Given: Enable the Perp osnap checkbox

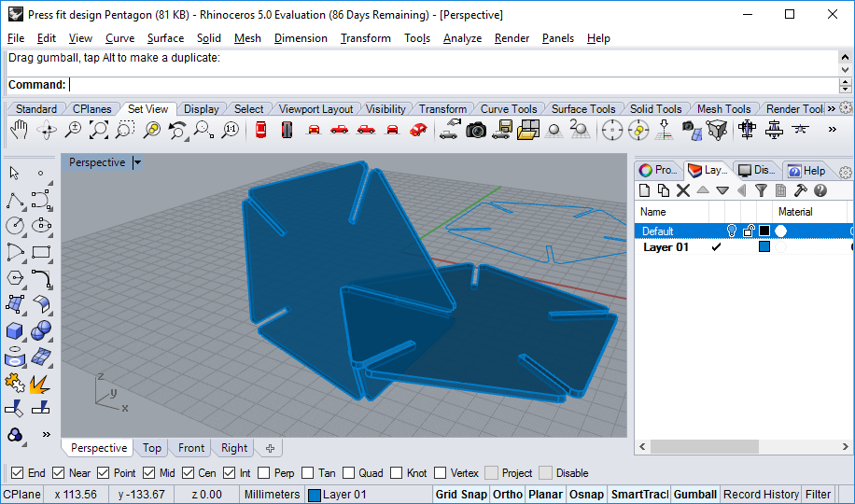Looking at the screenshot, I should pos(264,473).
